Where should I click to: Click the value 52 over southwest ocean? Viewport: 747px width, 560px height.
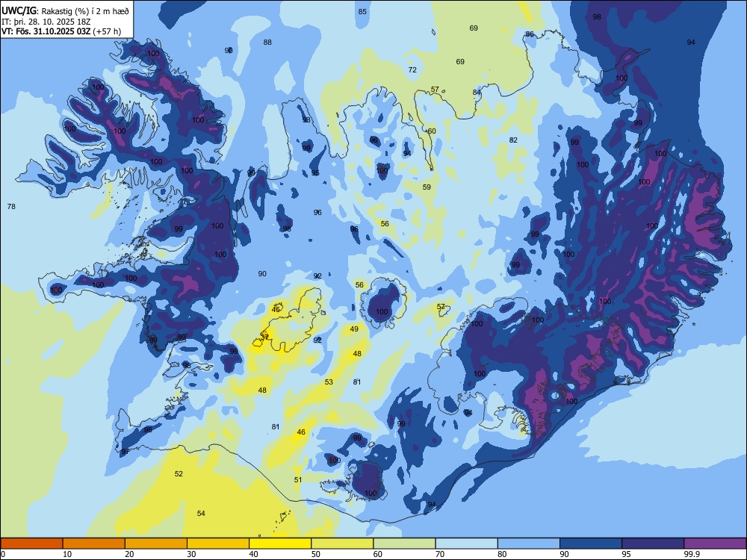[x=179, y=473]
